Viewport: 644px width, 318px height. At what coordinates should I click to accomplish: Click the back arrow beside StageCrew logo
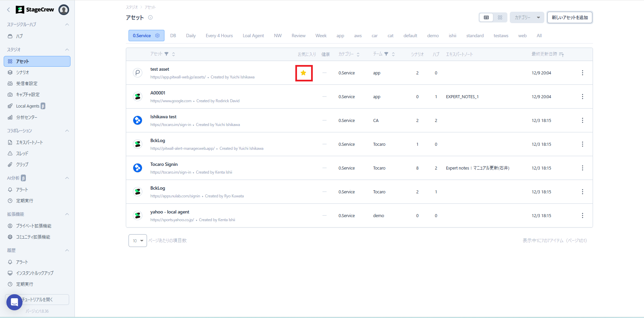pos(8,10)
